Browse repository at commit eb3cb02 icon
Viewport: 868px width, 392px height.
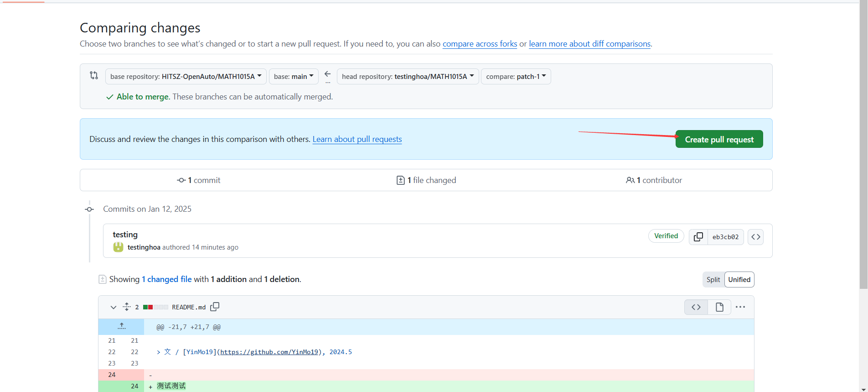tap(755, 237)
